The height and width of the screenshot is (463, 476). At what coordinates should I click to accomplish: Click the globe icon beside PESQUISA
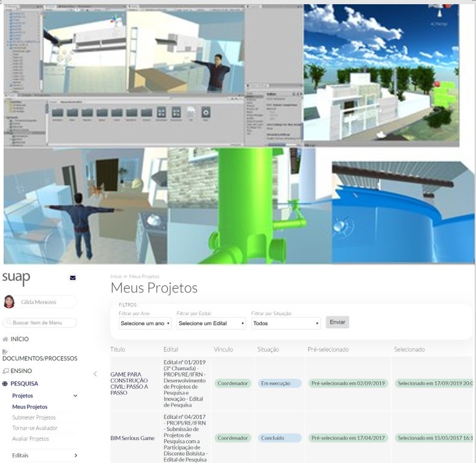click(x=5, y=384)
